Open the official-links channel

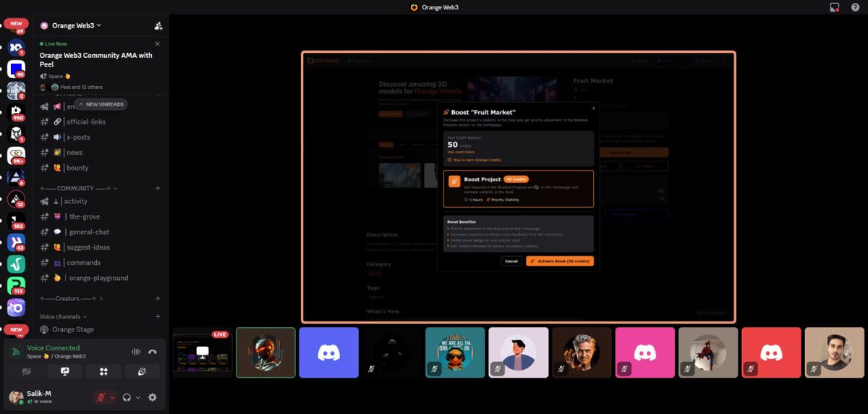click(101, 122)
